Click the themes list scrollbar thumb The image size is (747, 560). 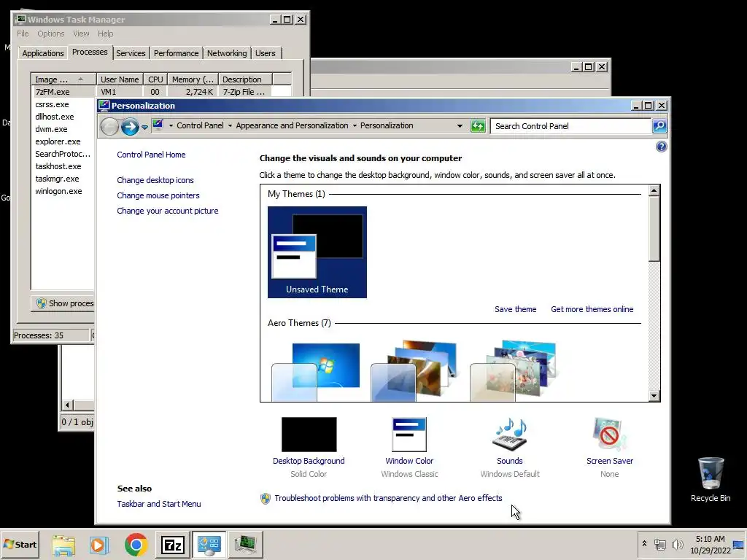[654, 228]
